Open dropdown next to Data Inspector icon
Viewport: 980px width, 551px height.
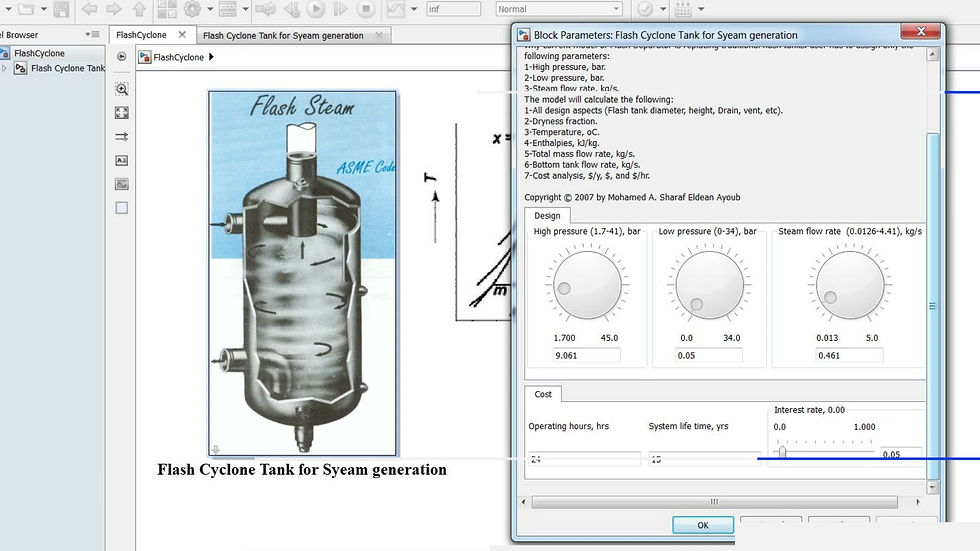pos(414,9)
